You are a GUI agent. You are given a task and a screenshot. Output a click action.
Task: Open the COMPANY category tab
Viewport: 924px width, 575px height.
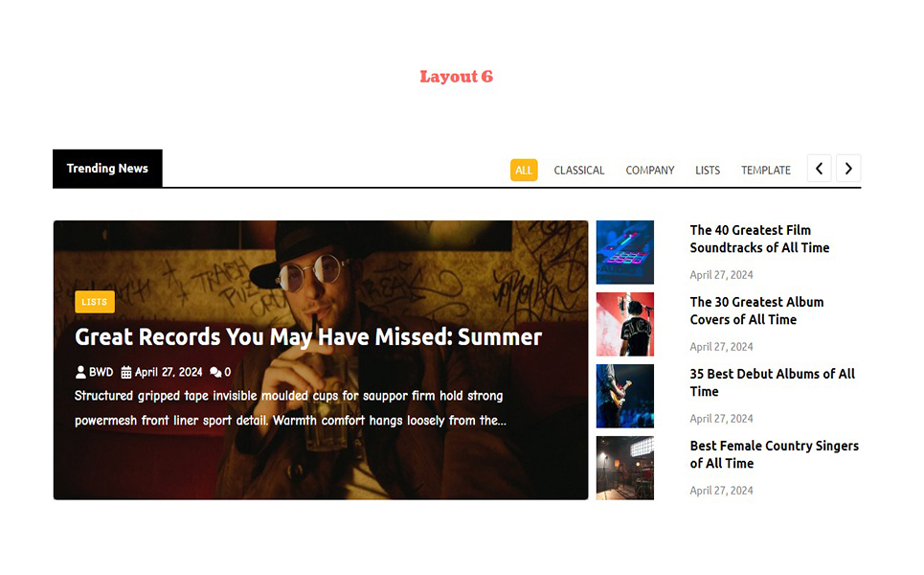click(x=650, y=170)
